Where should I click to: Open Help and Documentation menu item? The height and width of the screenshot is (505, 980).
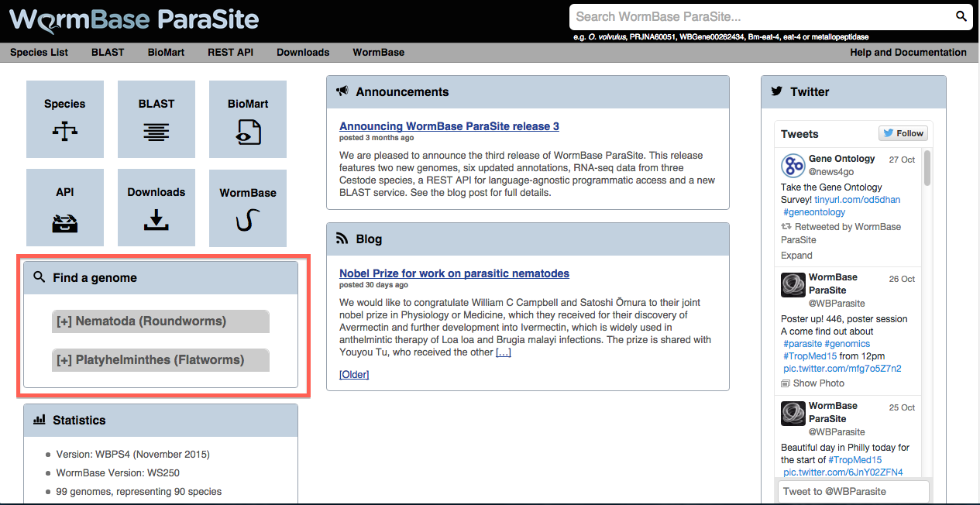tap(908, 53)
